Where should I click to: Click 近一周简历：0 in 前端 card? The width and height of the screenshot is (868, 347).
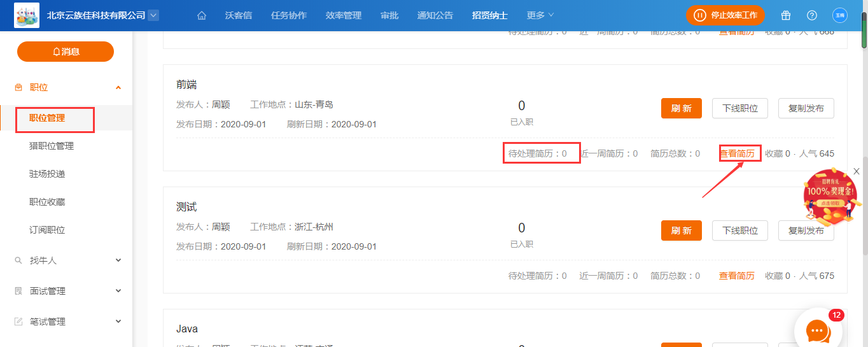point(609,153)
